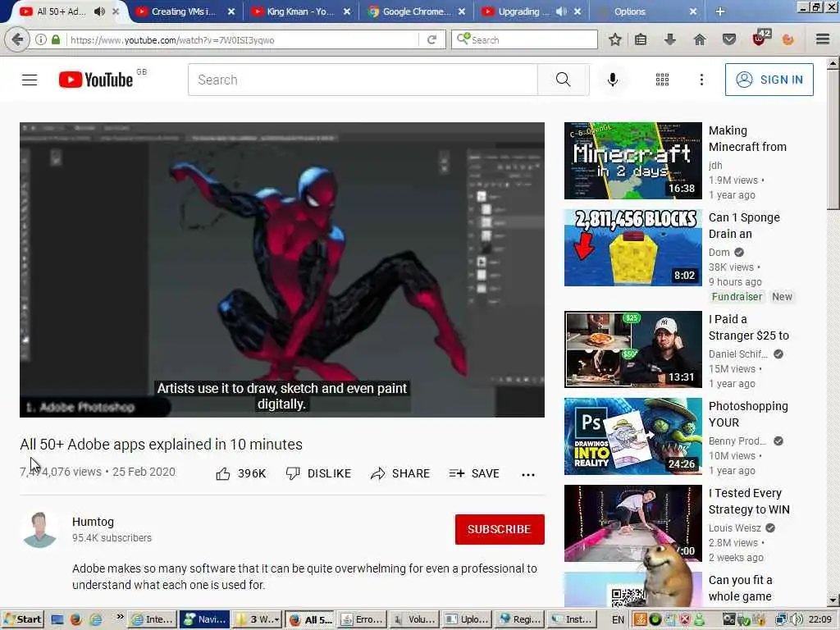The width and height of the screenshot is (840, 630).
Task: Open a new browser tab
Action: (720, 11)
